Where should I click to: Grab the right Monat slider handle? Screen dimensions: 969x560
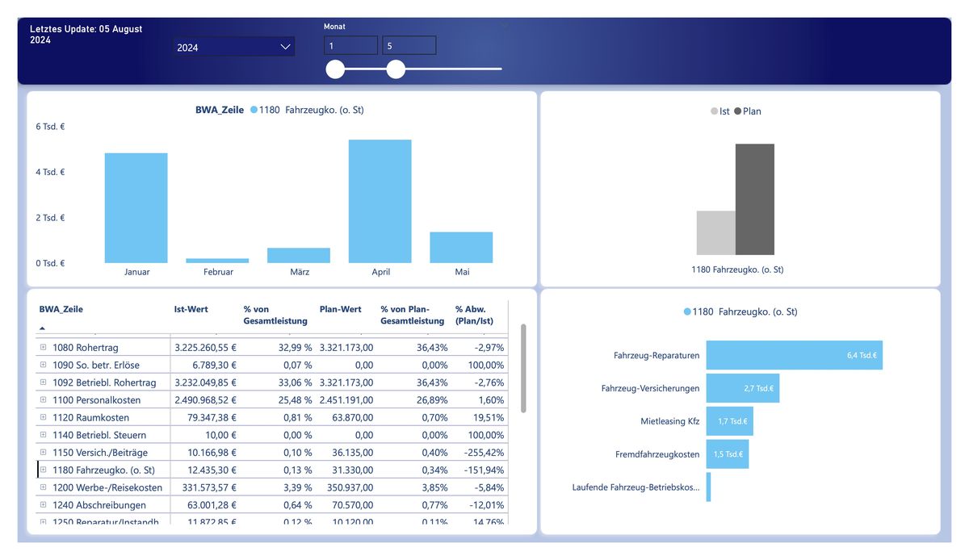coord(396,70)
